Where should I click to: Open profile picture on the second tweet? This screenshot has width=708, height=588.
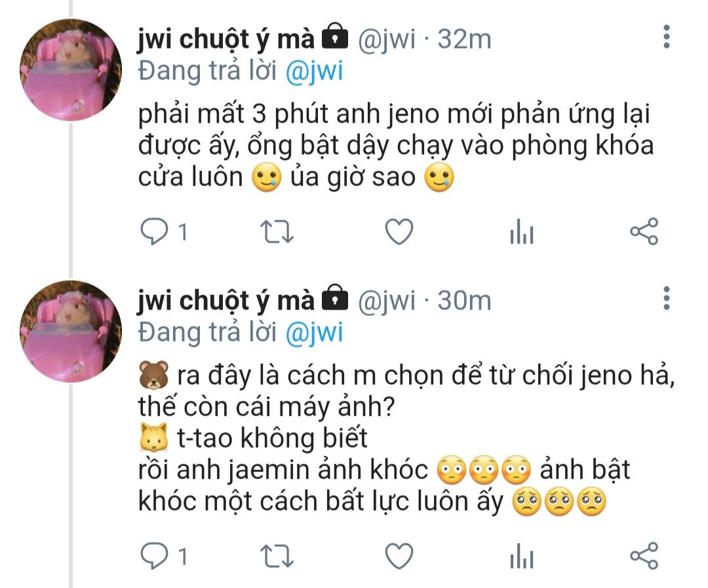pos(71,331)
